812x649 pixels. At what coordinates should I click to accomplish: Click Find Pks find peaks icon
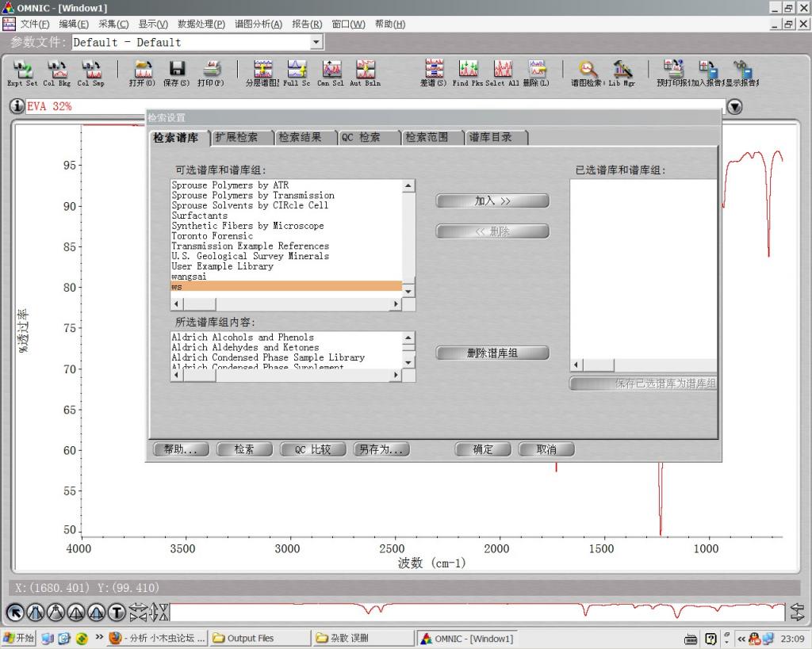pyautogui.click(x=468, y=72)
